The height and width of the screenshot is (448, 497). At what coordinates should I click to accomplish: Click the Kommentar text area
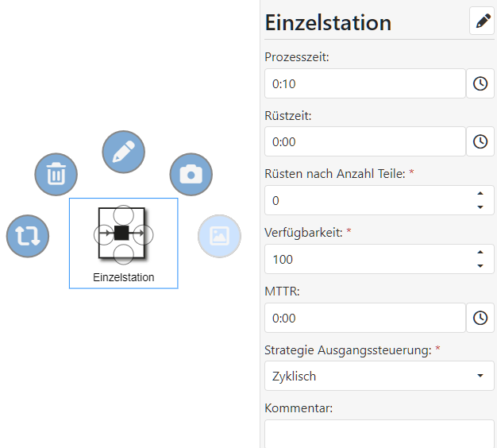pos(379,434)
